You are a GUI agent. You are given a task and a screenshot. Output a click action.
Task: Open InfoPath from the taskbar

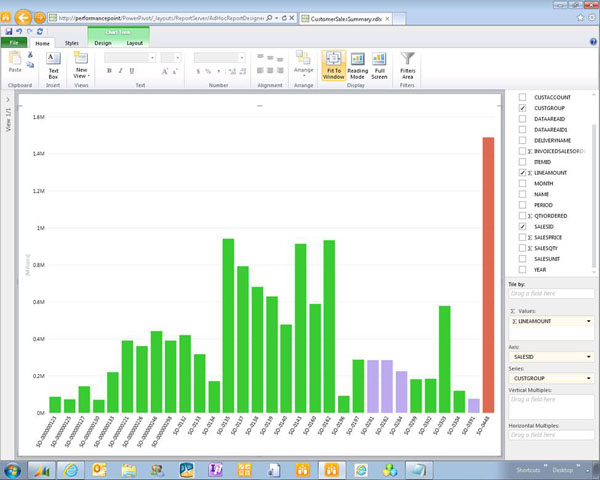[215, 470]
